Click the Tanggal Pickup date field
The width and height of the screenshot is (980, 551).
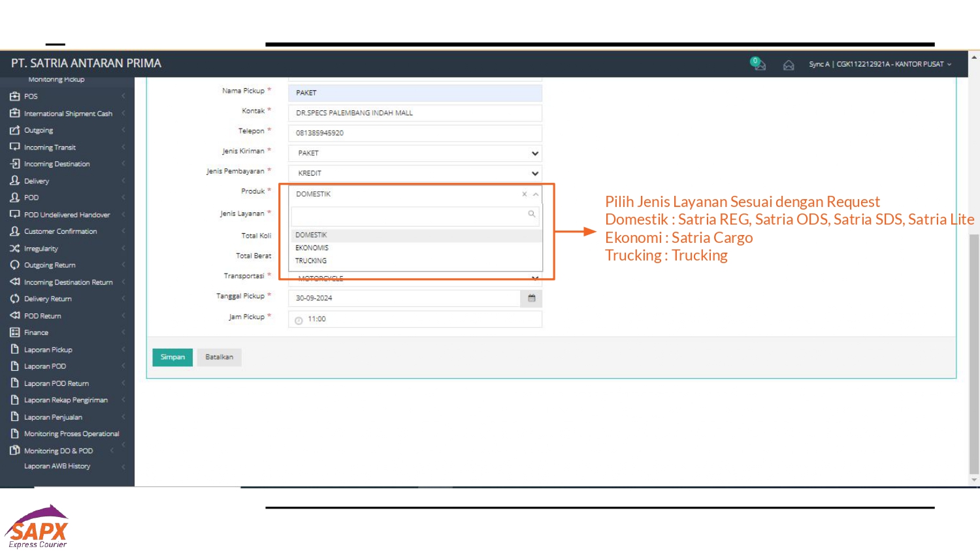tap(404, 298)
